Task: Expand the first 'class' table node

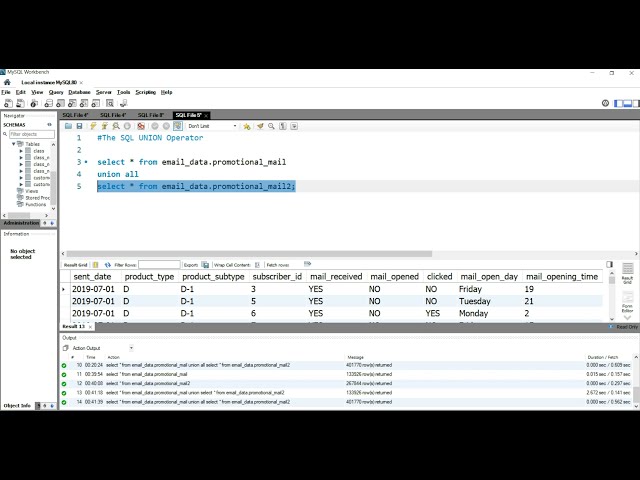Action: 21,151
